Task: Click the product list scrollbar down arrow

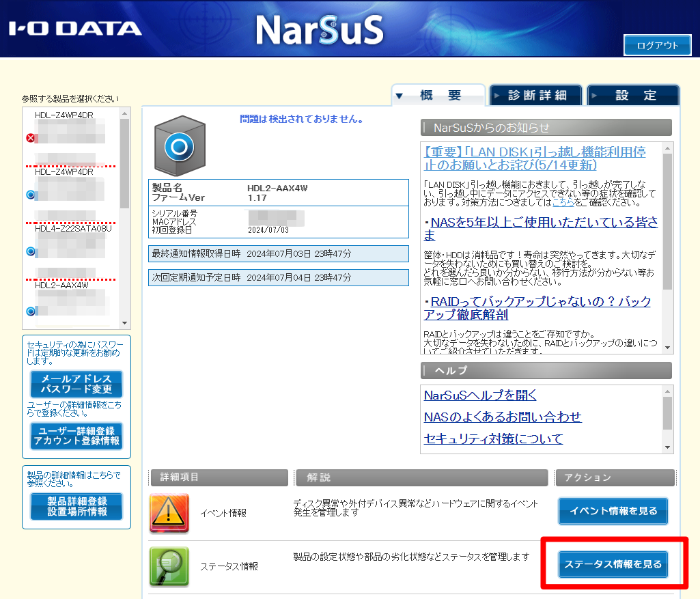Action: click(x=124, y=323)
